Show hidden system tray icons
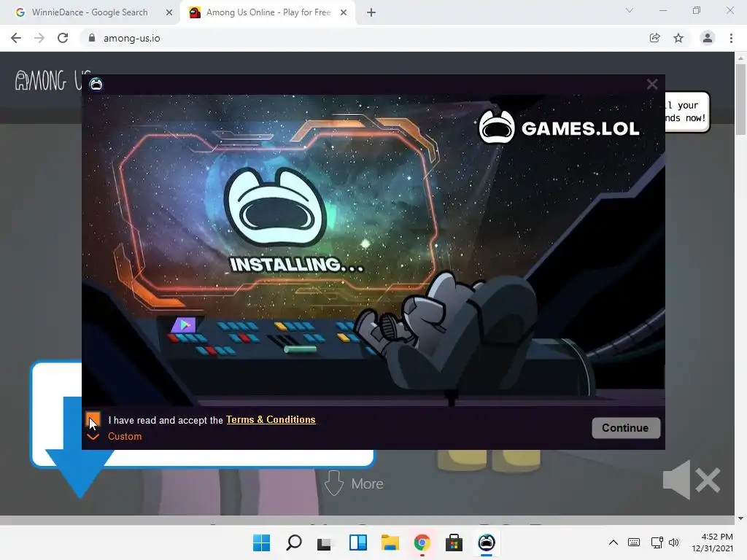This screenshot has height=560, width=747. point(614,542)
